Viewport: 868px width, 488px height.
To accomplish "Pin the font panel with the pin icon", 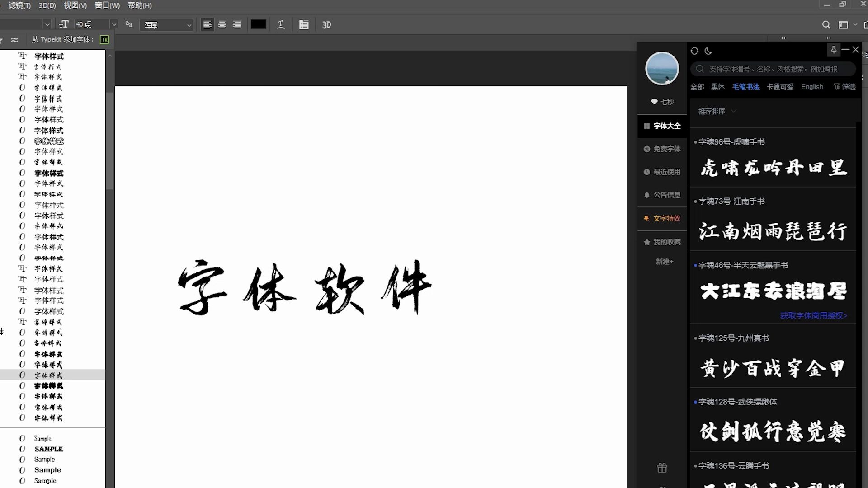I will coord(833,50).
